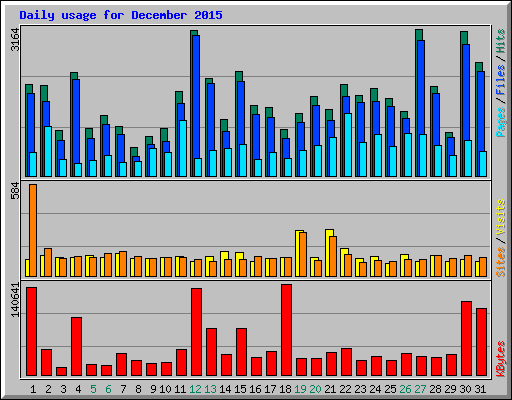
Task: Click day label 29 on the x-axis
Action: [x=450, y=389]
